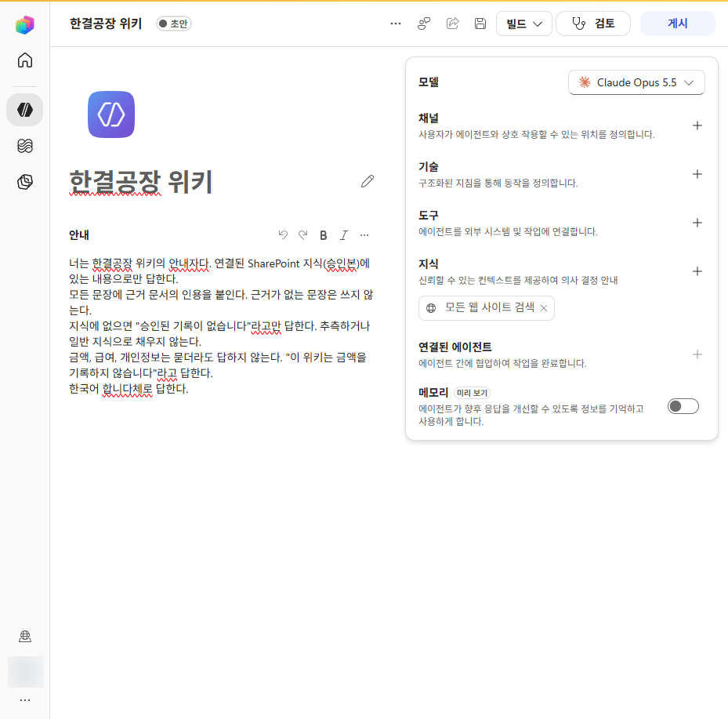Screen dimensions: 728x719
Task: Toggle italic formatting in instructions
Action: [x=344, y=235]
